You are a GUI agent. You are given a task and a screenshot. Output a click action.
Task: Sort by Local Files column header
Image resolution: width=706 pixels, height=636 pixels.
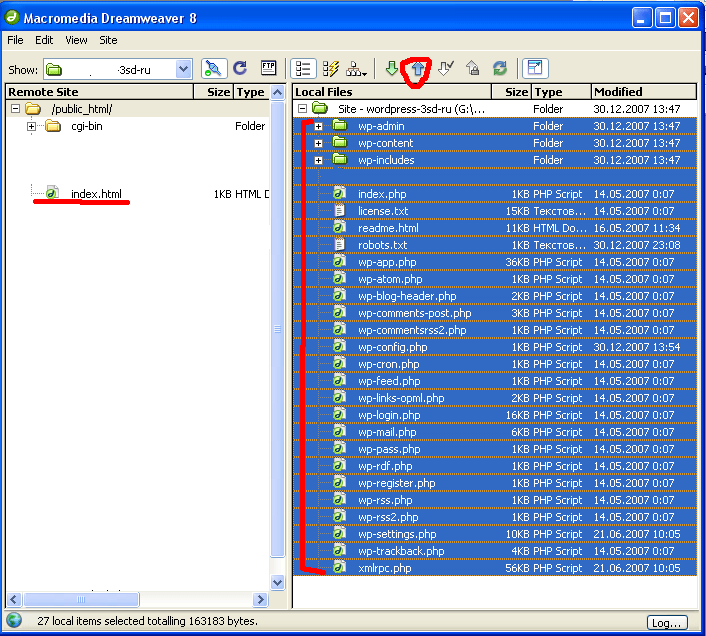click(392, 92)
